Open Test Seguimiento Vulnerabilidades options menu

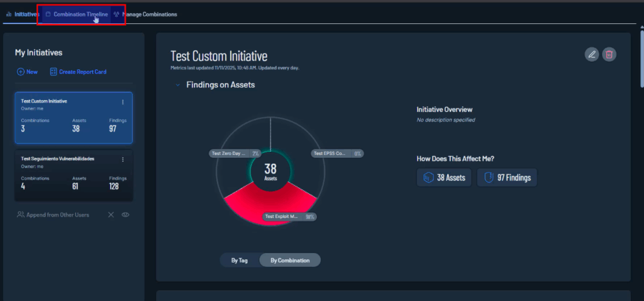123,160
